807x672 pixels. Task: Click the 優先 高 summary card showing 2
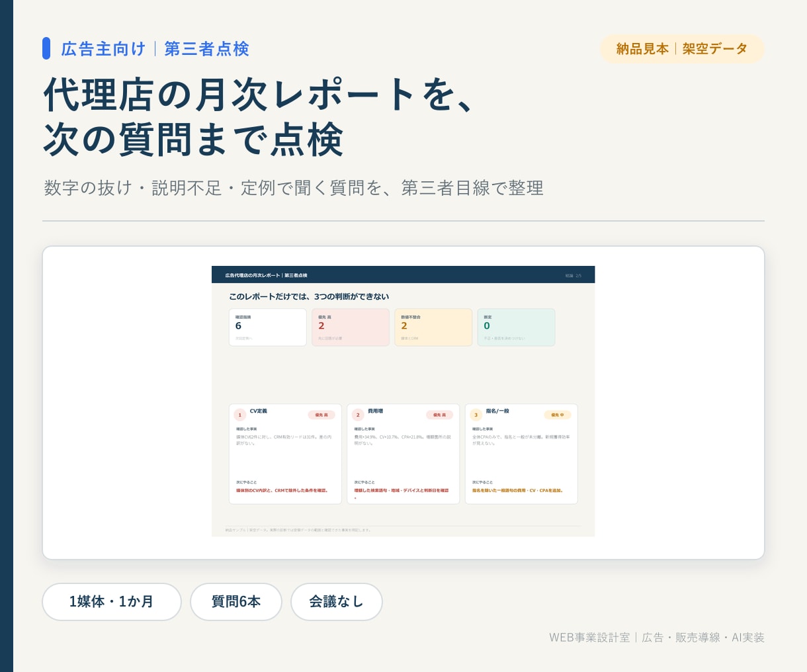point(351,327)
